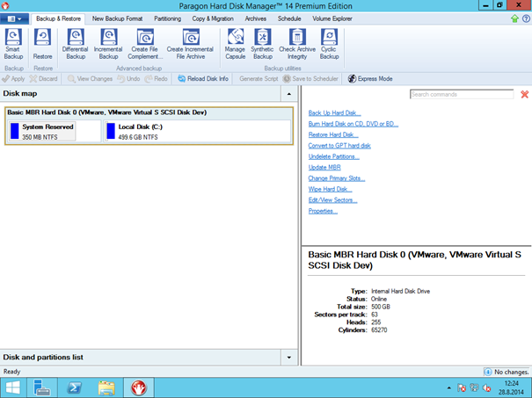
Task: Expand Disk and partitions list panel
Action: (289, 358)
